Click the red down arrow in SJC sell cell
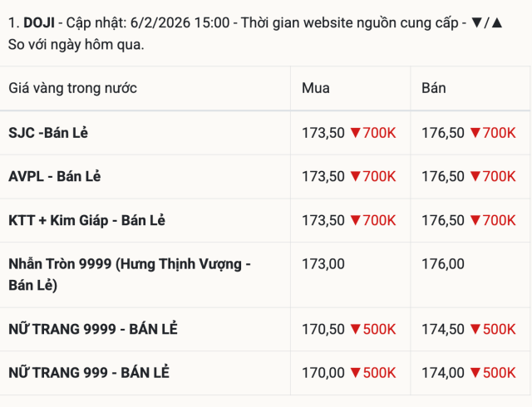Screen dimensions: 532x407 coord(475,133)
